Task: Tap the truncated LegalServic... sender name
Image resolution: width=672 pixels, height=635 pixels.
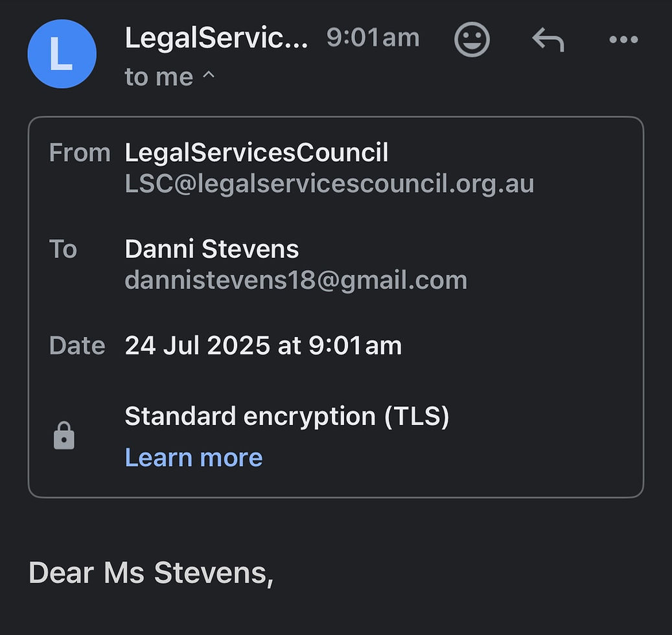Action: tap(216, 38)
